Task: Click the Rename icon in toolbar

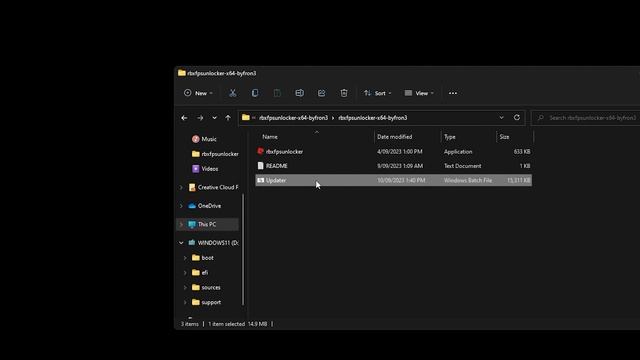Action: click(x=299, y=93)
